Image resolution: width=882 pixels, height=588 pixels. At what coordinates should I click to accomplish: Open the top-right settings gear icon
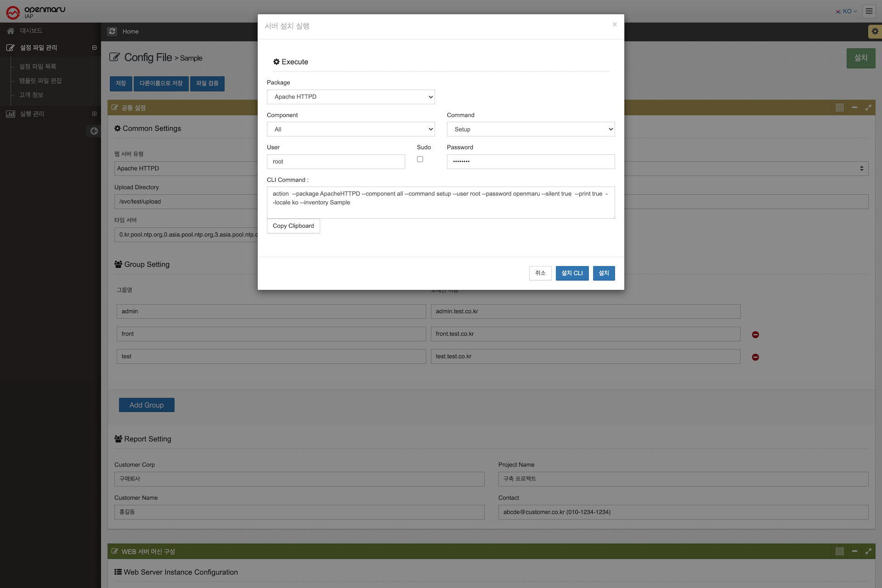point(875,31)
